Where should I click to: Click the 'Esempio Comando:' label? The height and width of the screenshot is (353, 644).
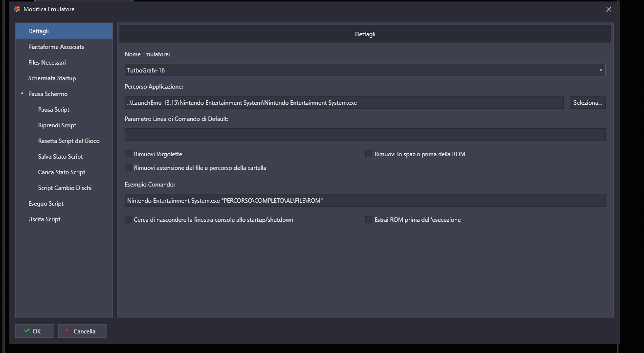pos(150,185)
